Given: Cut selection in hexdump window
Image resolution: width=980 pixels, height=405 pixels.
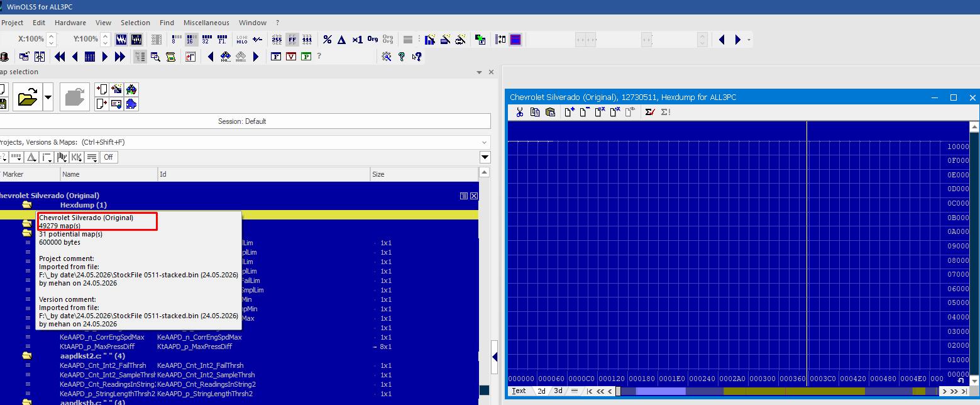Looking at the screenshot, I should point(520,112).
